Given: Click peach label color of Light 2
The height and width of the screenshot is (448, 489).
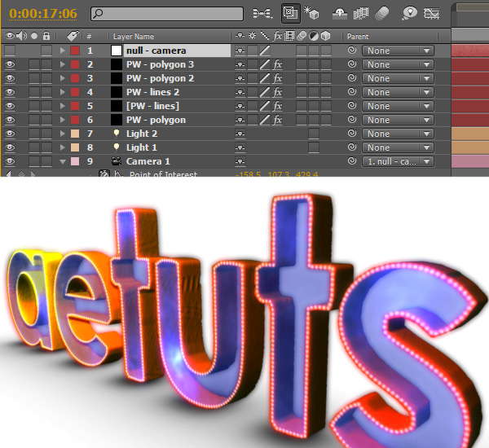Looking at the screenshot, I should point(75,134).
